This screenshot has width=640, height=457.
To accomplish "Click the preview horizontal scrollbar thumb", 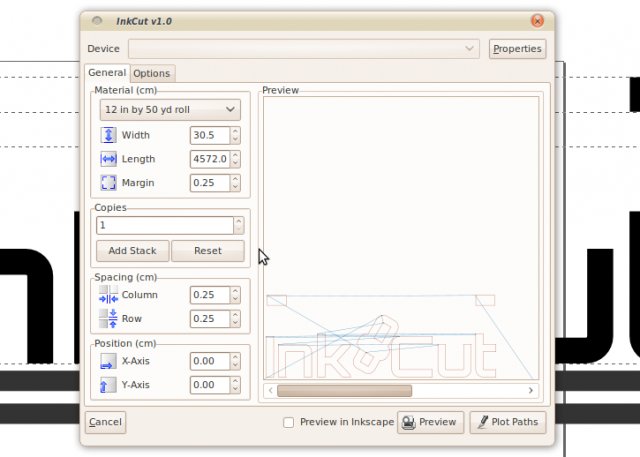I will tap(344, 390).
